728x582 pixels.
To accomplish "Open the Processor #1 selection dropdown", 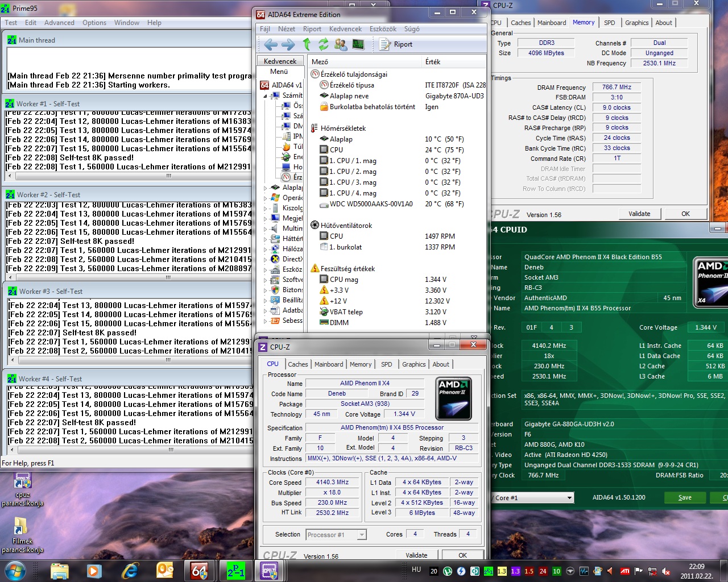I will (x=362, y=535).
